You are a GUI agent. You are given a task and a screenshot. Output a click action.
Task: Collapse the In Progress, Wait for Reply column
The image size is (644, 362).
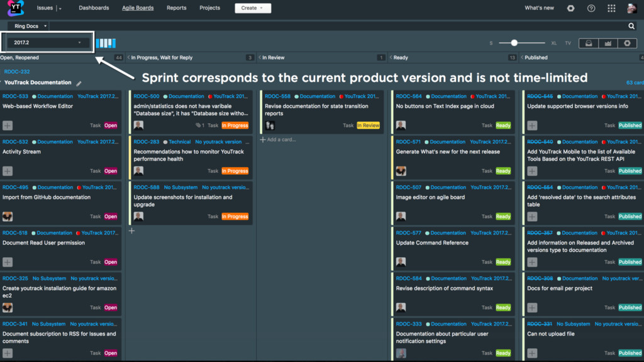128,57
